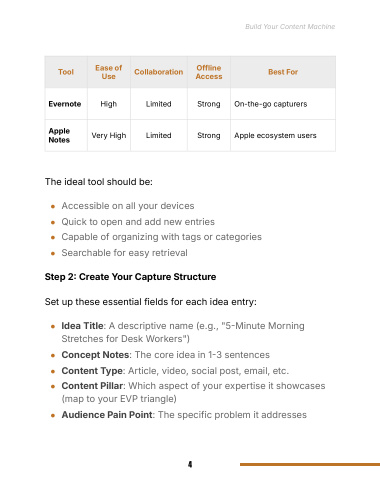Viewport: 380px width, 492px height.
Task: Select the 'Very High' ease cell
Action: coord(109,136)
